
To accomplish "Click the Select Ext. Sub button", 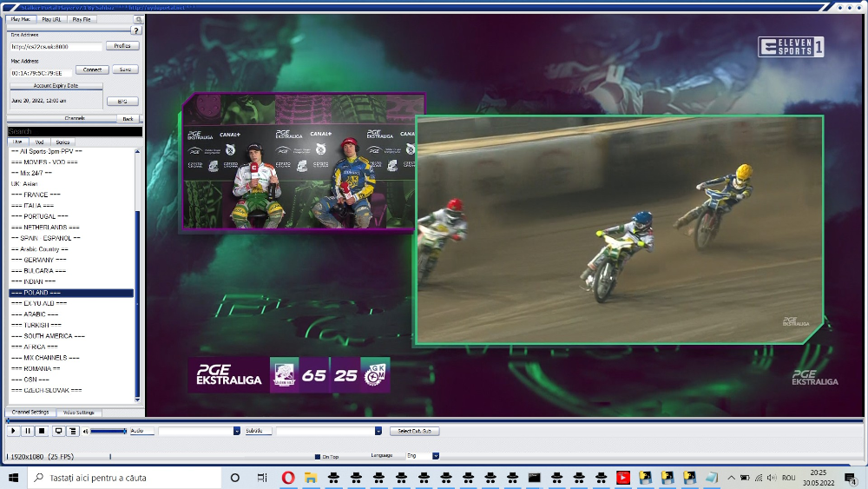I will coord(415,431).
